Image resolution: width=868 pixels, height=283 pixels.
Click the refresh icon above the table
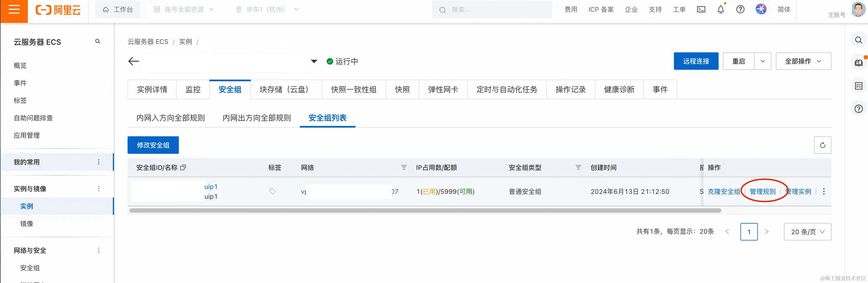coord(823,145)
